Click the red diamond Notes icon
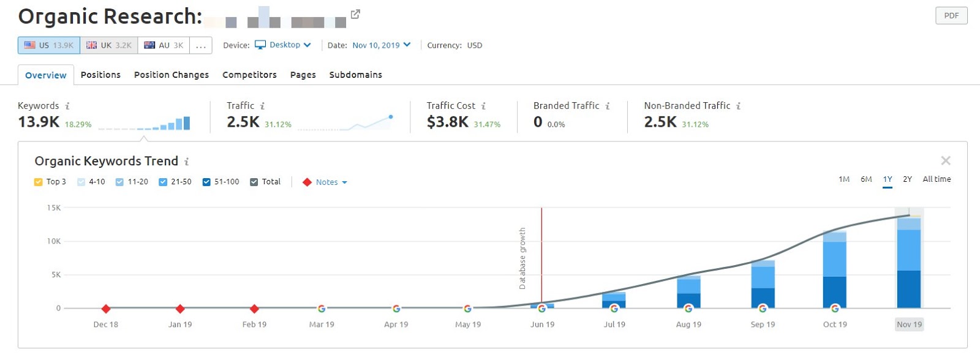This screenshot has height=360, width=980. click(307, 182)
